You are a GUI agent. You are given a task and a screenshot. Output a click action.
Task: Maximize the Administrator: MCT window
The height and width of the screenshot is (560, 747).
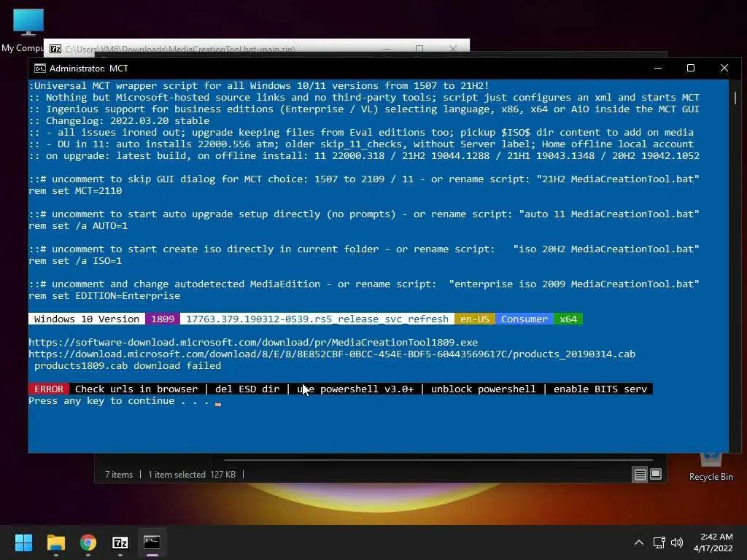(x=691, y=68)
